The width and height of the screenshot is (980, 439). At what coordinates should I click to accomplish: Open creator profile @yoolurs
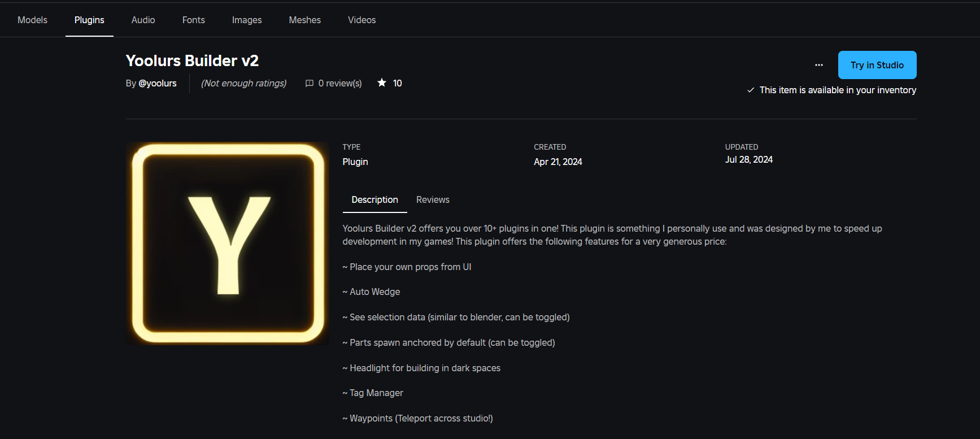[x=158, y=83]
